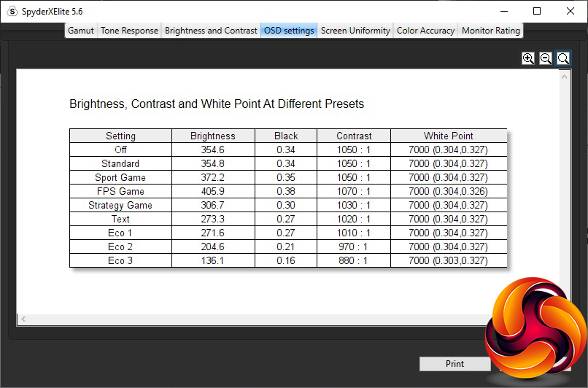The width and height of the screenshot is (588, 388).
Task: Show the Monitor Rating tab
Action: click(491, 31)
